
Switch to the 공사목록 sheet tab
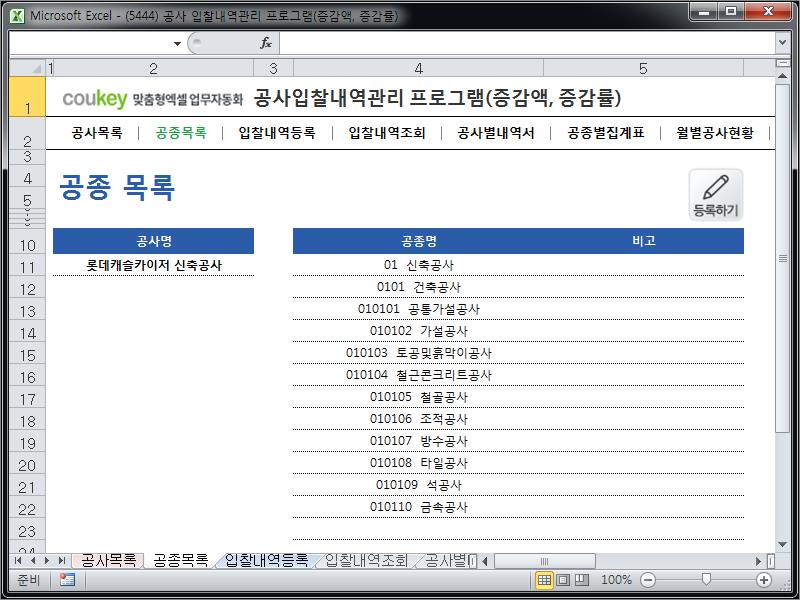108,561
